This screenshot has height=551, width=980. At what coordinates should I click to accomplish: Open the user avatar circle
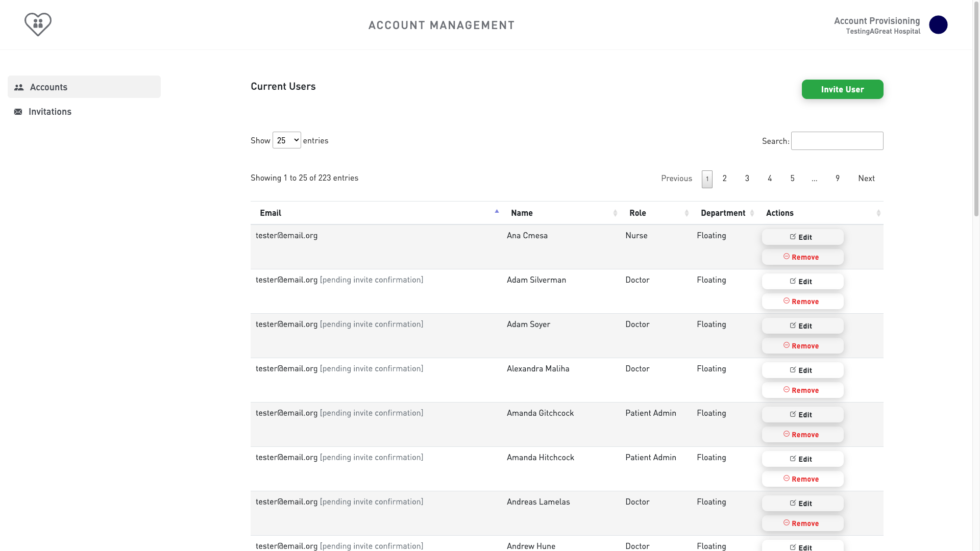point(938,24)
